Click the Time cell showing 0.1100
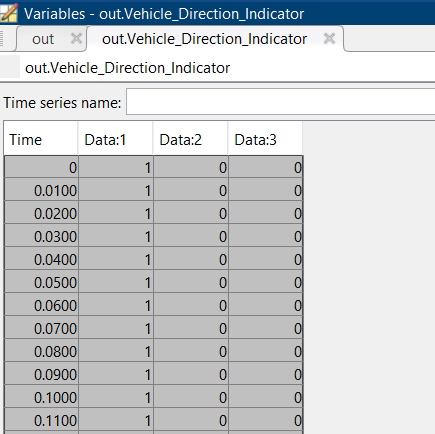Viewport: 435px width, 434px height. click(x=42, y=421)
